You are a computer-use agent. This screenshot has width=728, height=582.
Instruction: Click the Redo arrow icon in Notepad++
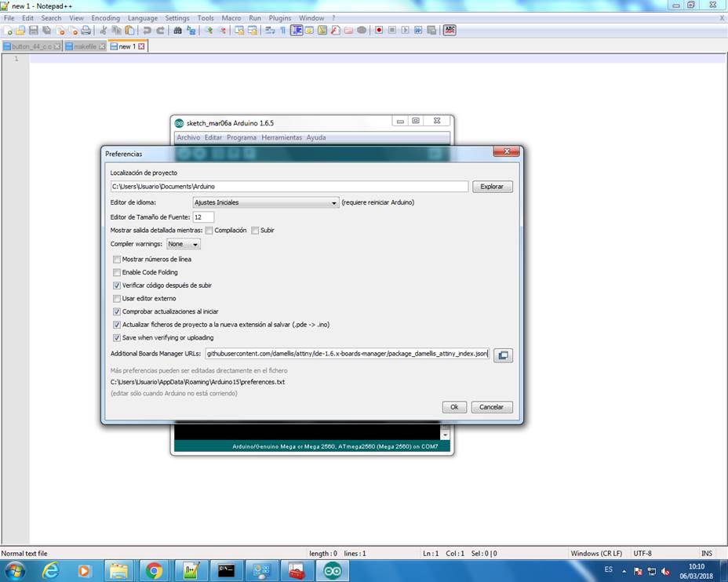click(160, 31)
